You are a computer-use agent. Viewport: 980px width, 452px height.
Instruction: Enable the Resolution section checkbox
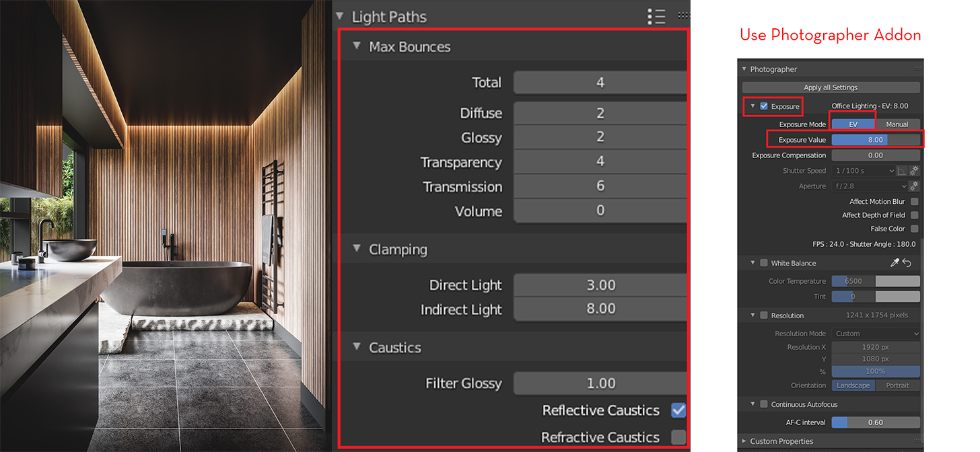[764, 315]
